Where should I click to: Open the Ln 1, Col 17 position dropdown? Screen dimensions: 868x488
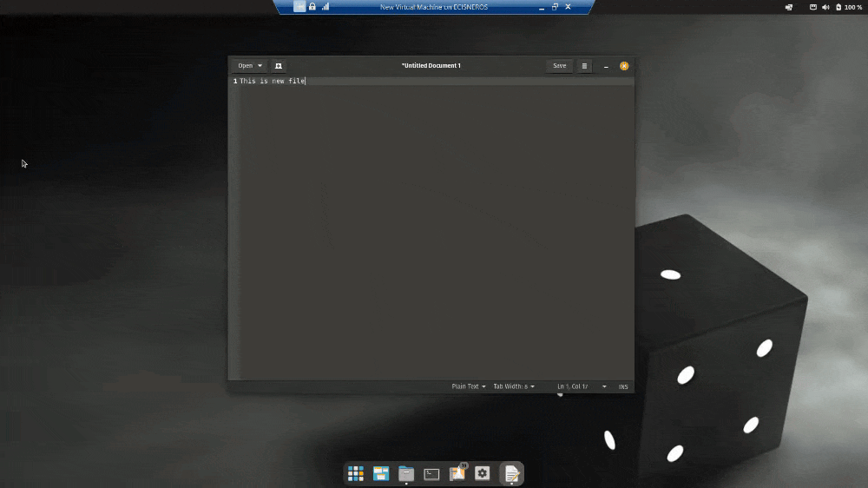pyautogui.click(x=582, y=386)
